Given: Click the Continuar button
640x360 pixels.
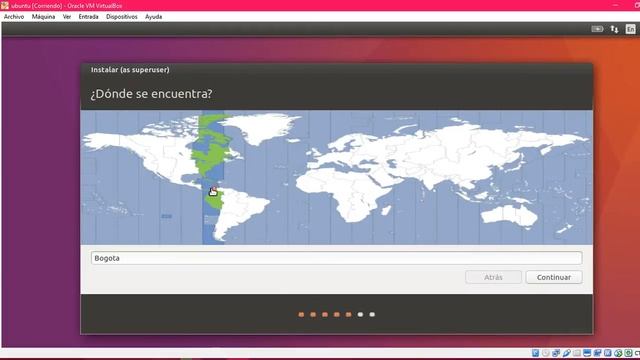Looking at the screenshot, I should [553, 277].
